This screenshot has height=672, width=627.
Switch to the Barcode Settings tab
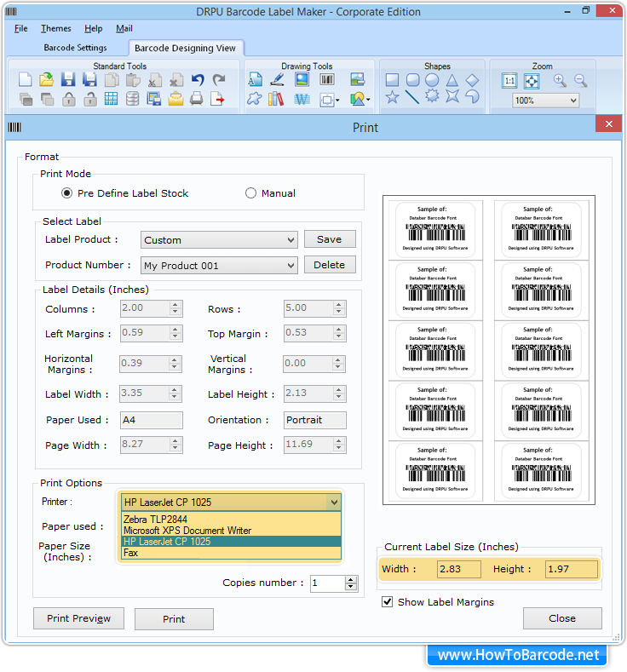click(x=75, y=48)
